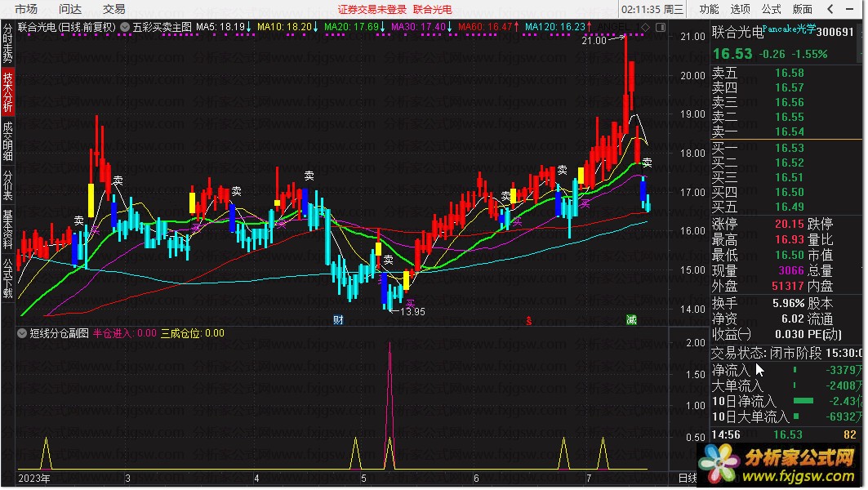
Task: Select the 买一 16.53 bid row
Action: tap(786, 148)
